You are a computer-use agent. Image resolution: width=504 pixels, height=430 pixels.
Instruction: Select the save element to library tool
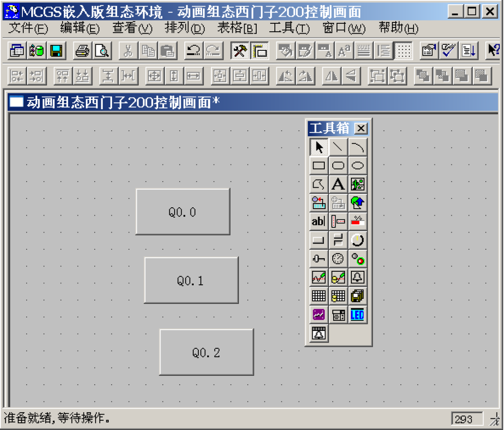click(338, 203)
